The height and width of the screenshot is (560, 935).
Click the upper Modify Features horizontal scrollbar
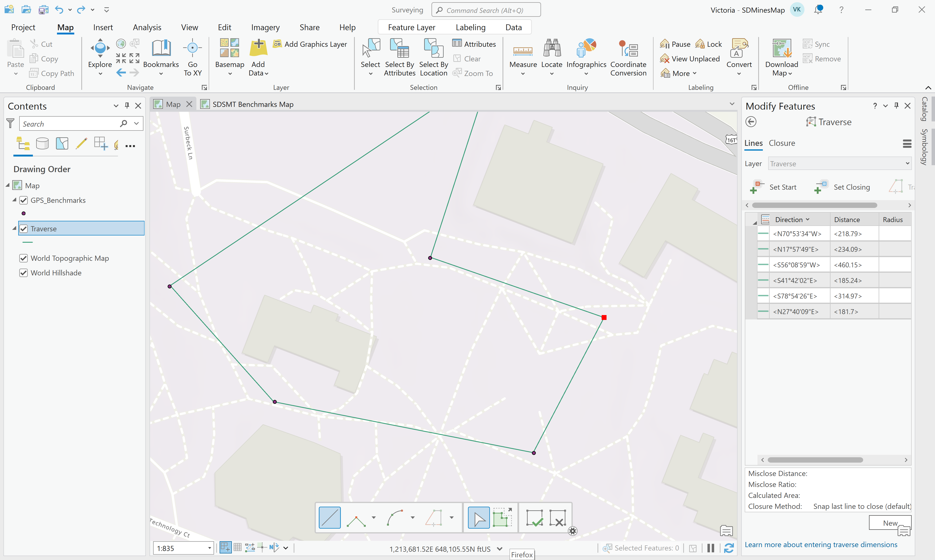814,205
